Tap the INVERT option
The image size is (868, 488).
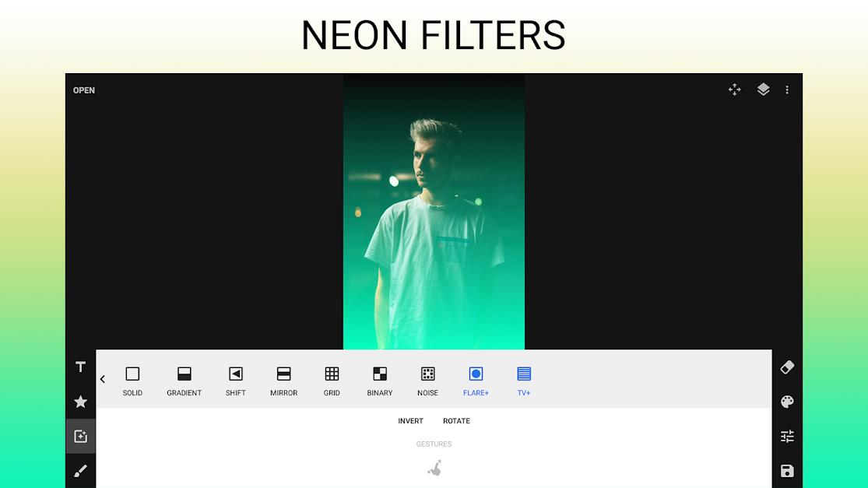tap(411, 421)
